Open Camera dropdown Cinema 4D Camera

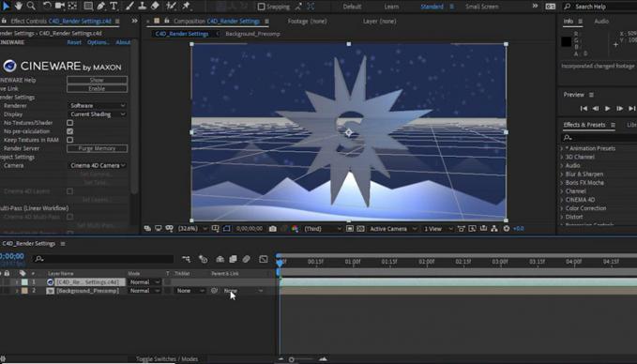tap(97, 165)
